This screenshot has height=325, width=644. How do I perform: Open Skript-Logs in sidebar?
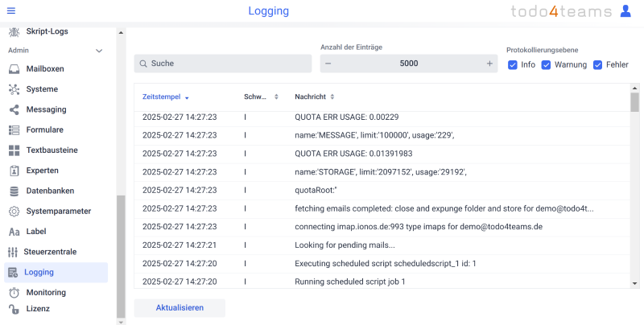tap(47, 31)
